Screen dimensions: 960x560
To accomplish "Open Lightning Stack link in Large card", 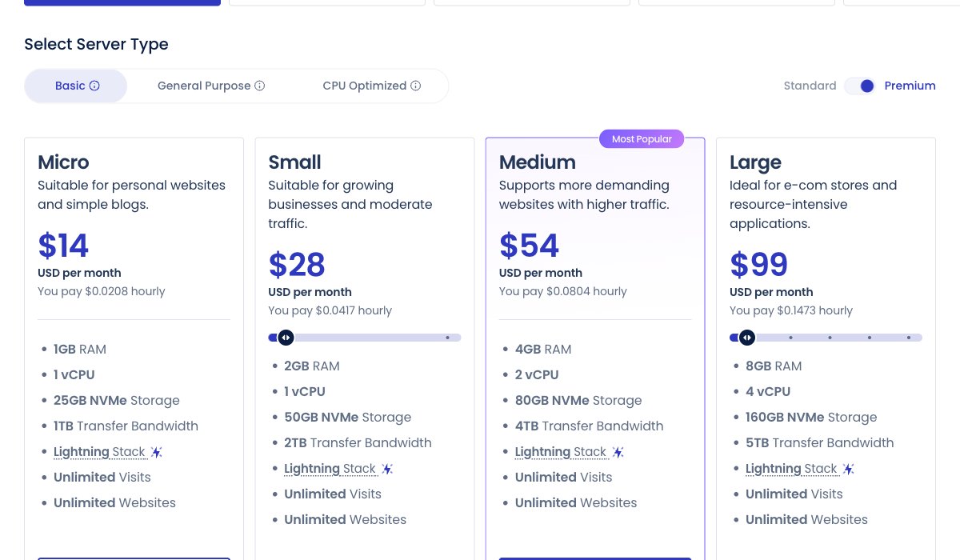I will click(x=791, y=469).
